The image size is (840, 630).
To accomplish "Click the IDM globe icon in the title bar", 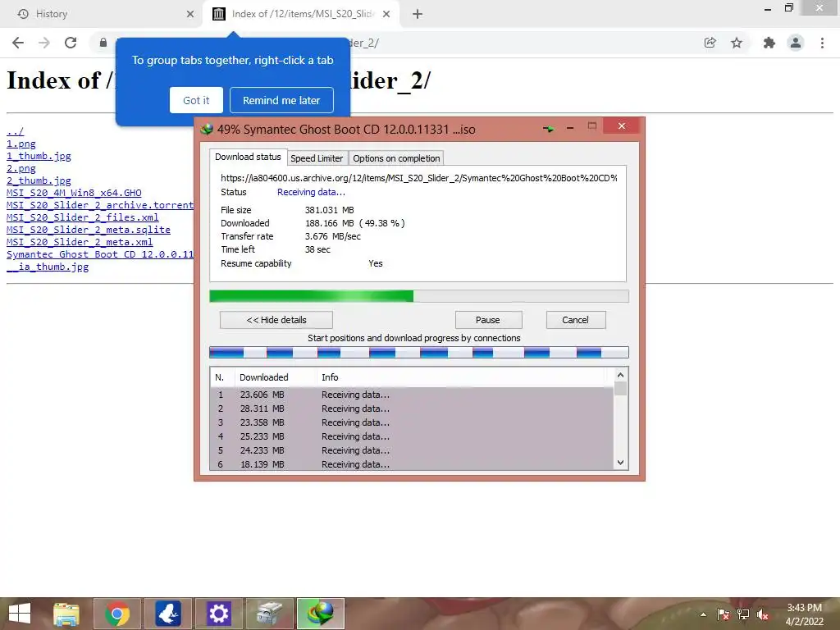I will coord(207,129).
